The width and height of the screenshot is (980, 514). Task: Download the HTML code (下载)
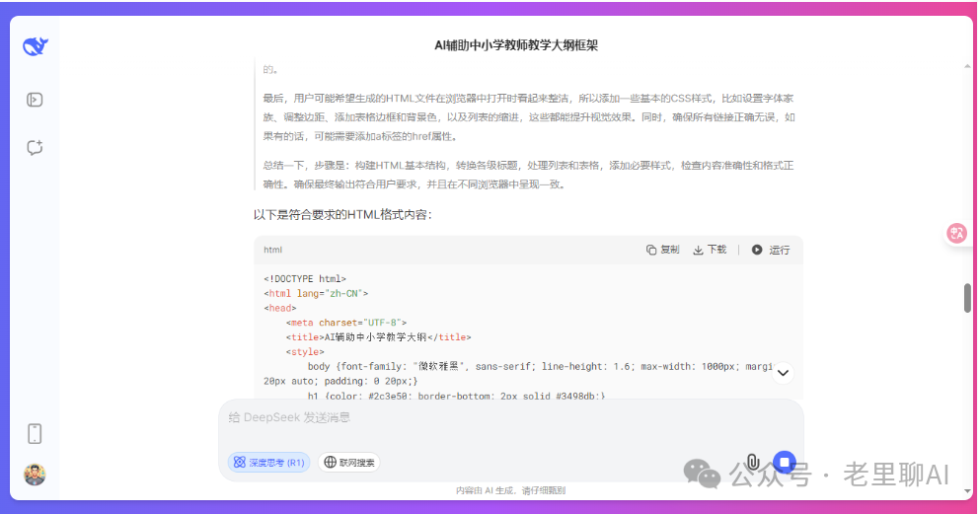tap(710, 250)
